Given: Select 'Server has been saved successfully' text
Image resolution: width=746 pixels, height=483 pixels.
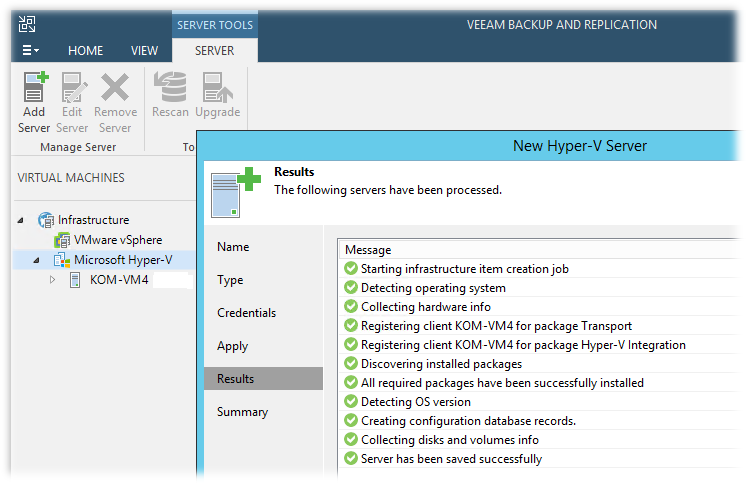Looking at the screenshot, I should tap(452, 459).
